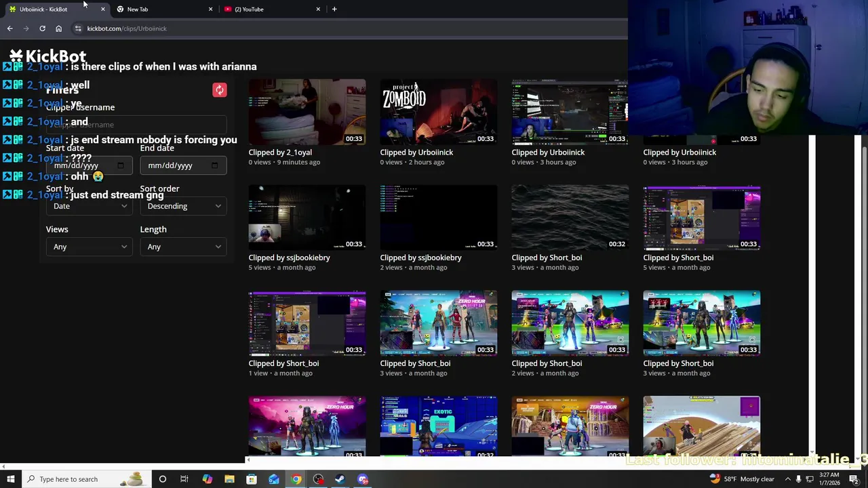Click the red reset filters icon
Screen dimensions: 868x488
(x=219, y=89)
